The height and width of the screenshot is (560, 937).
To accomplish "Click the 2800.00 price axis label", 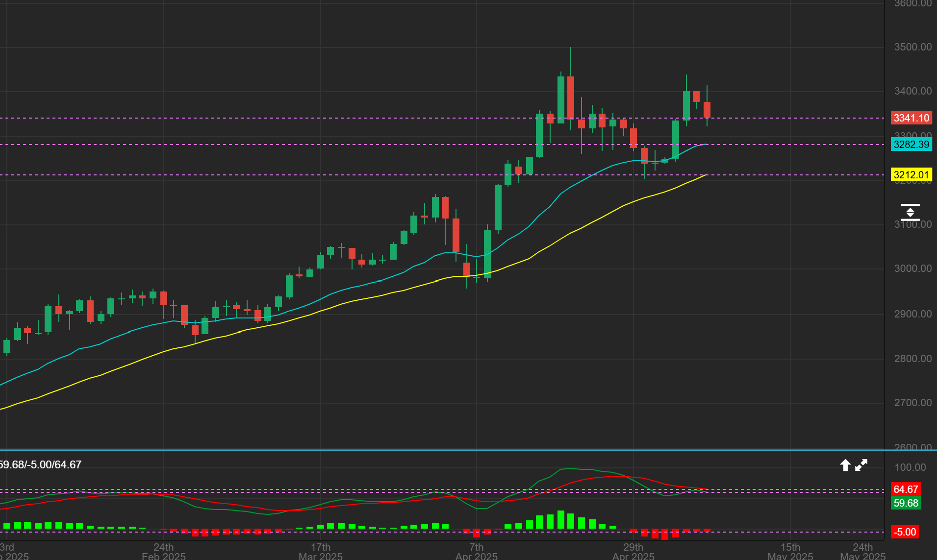I will (x=913, y=359).
